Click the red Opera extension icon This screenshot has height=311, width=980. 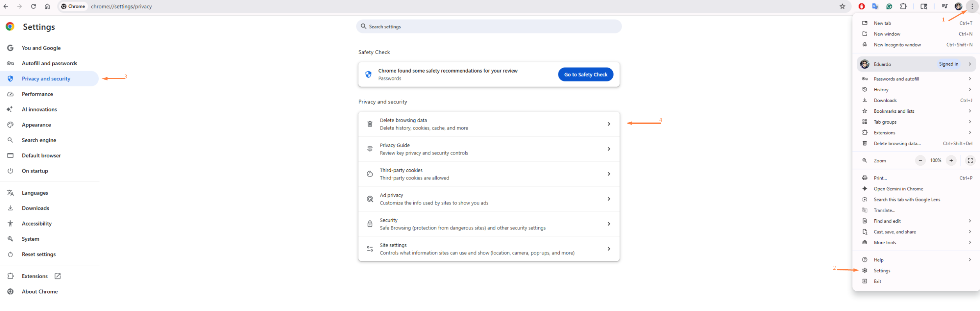(861, 6)
